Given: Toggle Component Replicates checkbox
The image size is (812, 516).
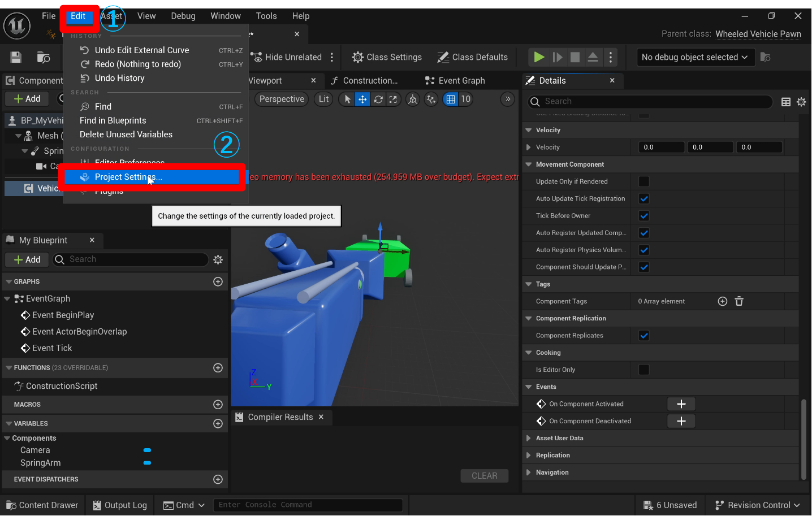Looking at the screenshot, I should [x=644, y=336].
